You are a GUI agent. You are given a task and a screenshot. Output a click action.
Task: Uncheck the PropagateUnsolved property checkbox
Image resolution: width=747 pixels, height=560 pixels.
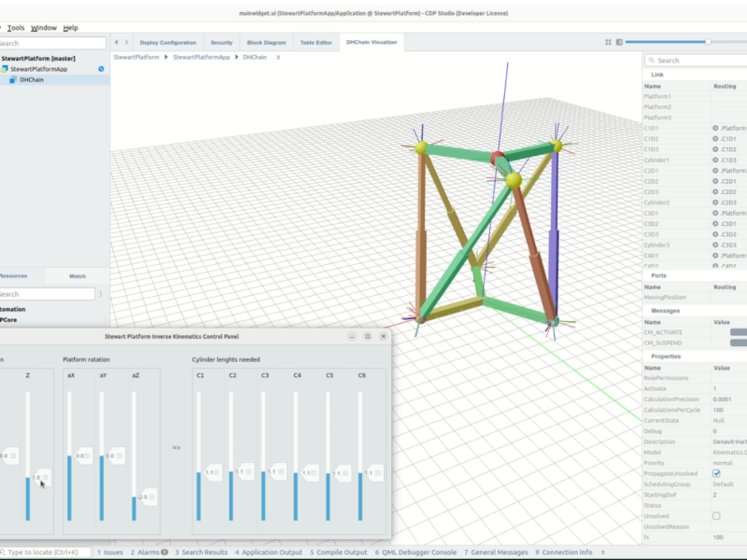click(x=714, y=475)
